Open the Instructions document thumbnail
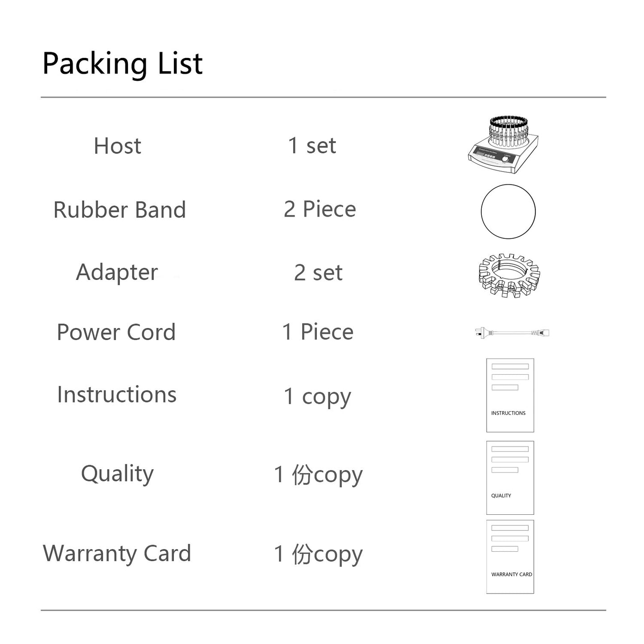Screen dimensions: 644x644 tap(510, 395)
